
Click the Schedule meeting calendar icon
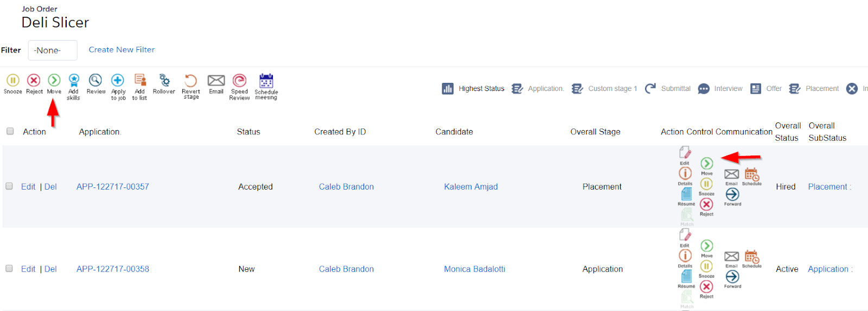point(266,81)
